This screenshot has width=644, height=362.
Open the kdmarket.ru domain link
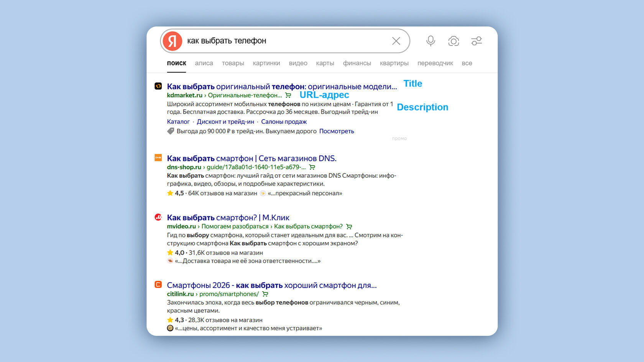(x=184, y=95)
